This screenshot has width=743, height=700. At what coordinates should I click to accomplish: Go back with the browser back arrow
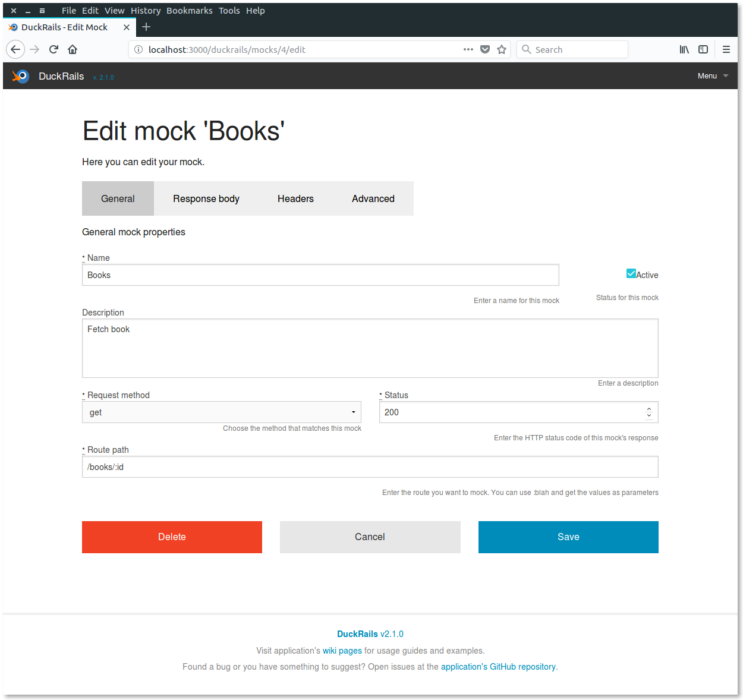pyautogui.click(x=15, y=49)
